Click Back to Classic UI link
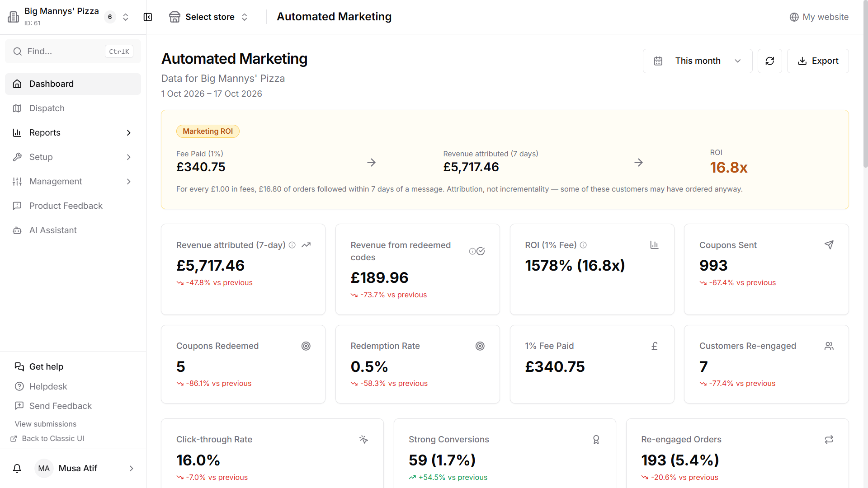Screen dimensions: 868x488 47,439
